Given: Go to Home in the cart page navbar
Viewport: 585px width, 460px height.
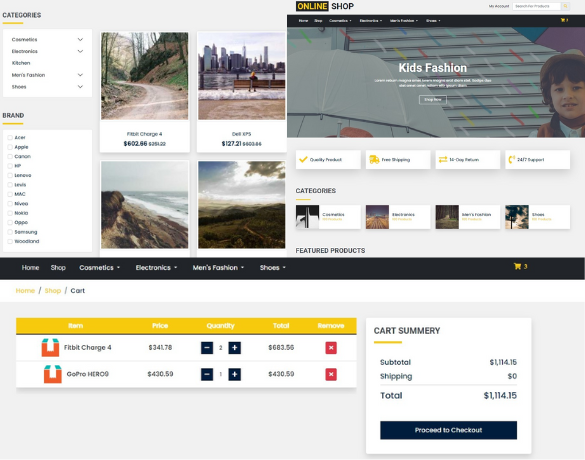Looking at the screenshot, I should click(x=30, y=267).
